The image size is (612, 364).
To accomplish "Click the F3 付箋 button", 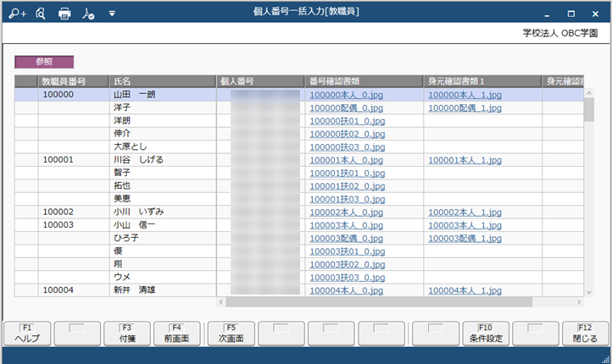I will (x=127, y=334).
